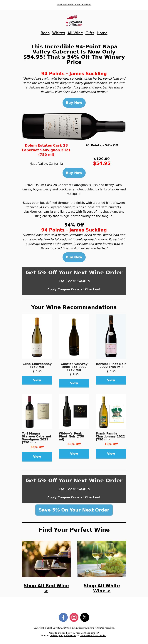The width and height of the screenshot is (148, 644).
Task: Click the BuyWinesOnline.com logo
Action: (74, 21)
